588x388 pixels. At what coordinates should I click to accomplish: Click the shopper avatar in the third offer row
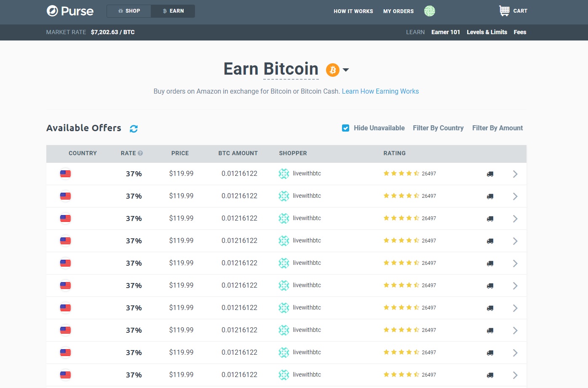click(x=284, y=218)
